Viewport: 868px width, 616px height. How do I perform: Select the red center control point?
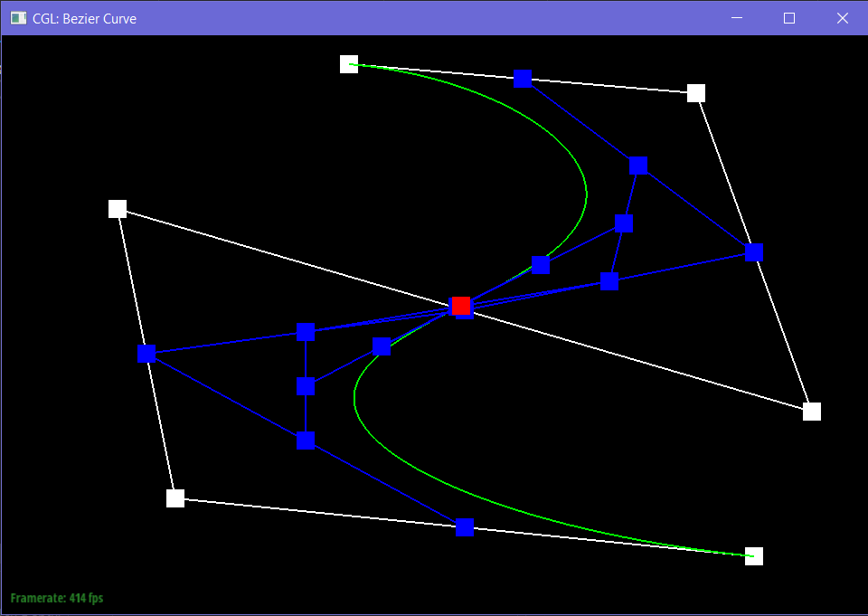[461, 307]
